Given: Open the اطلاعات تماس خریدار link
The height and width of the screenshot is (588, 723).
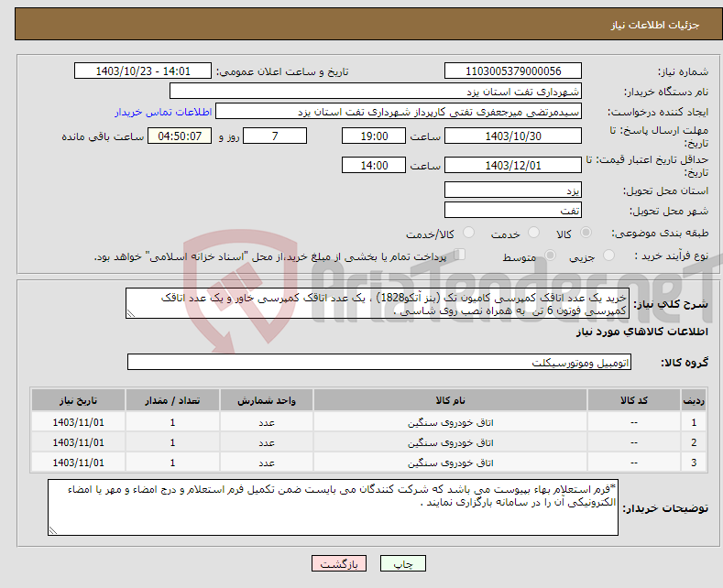Looking at the screenshot, I should pos(163,112).
